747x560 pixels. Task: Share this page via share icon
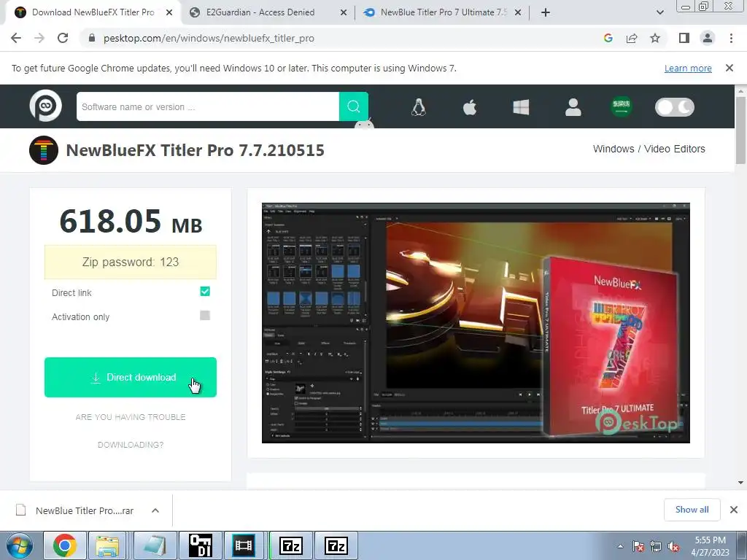pos(632,38)
